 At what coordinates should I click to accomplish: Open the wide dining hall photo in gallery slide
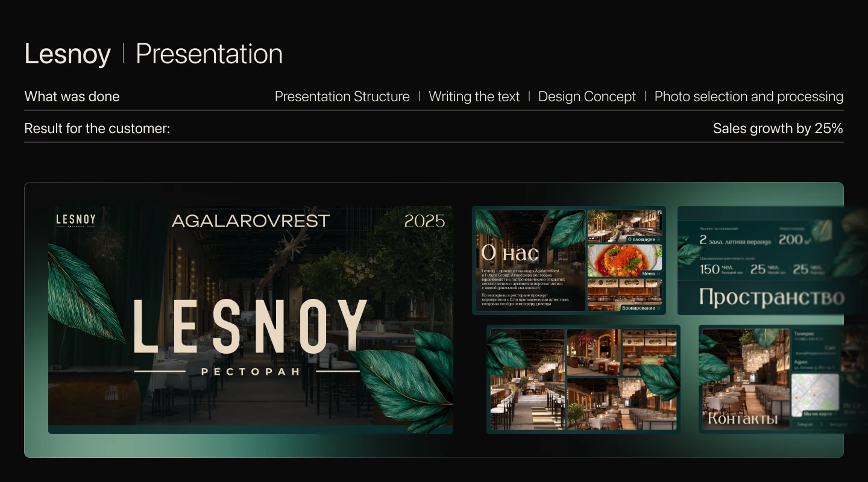click(621, 404)
